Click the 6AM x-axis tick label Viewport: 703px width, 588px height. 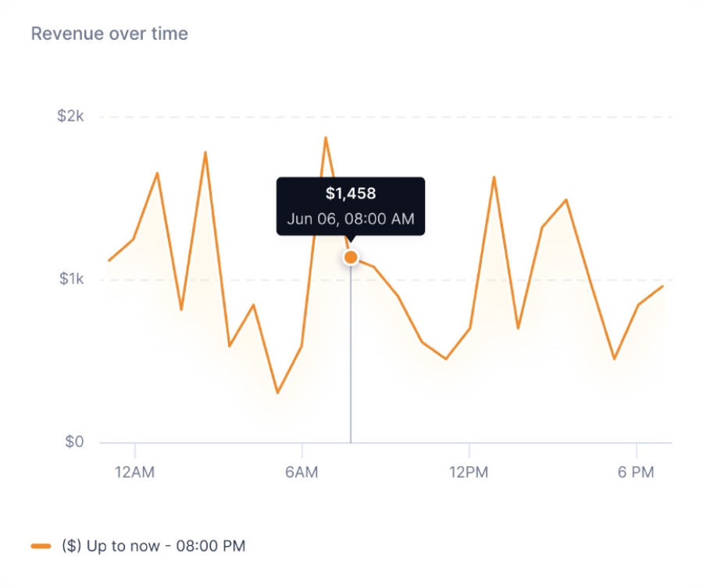(x=302, y=472)
